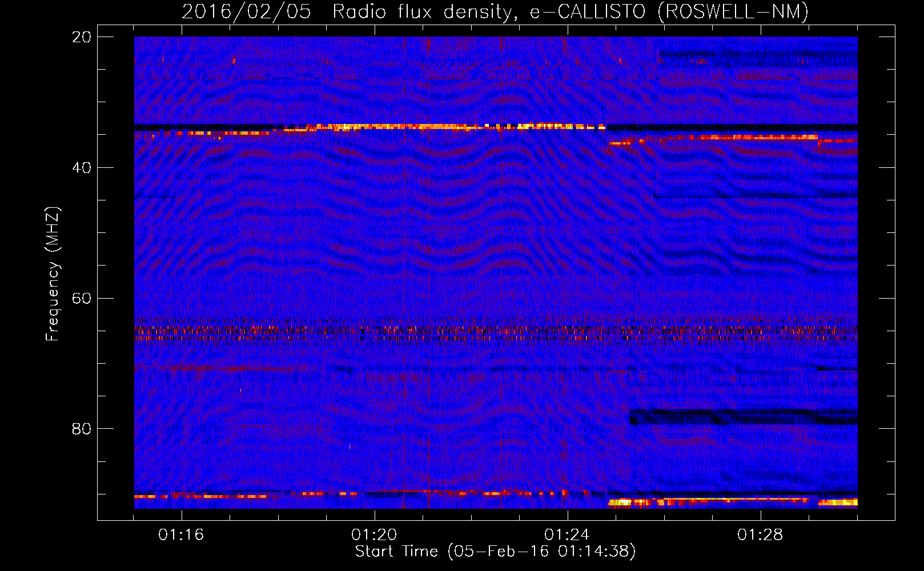Viewport: 924px width, 571px height.
Task: Click the "Start Time (05-Feb-16 01:14:38)" label
Action: (x=495, y=552)
